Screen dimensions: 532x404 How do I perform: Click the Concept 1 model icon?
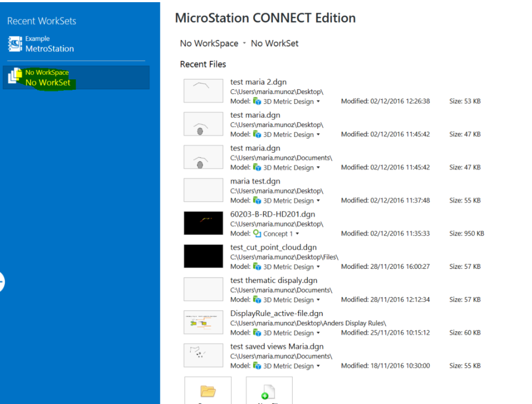coord(257,234)
